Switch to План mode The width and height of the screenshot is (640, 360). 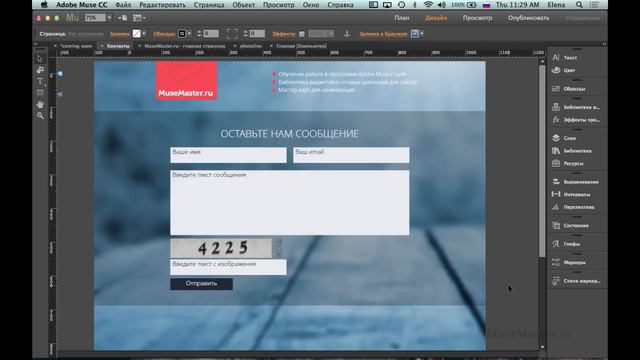(402, 18)
